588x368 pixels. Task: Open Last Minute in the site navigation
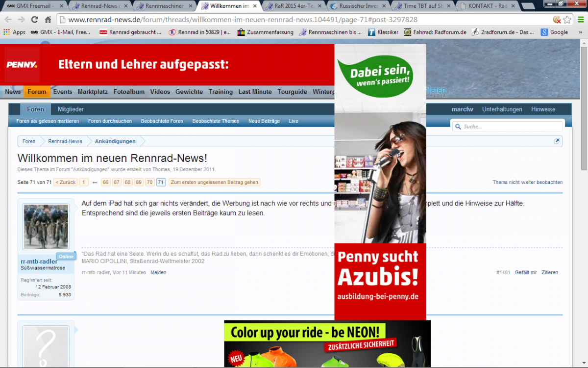coord(255,92)
